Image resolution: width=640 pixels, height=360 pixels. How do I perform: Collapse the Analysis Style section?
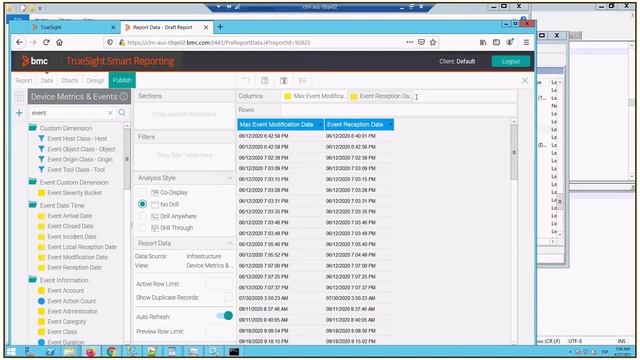click(x=229, y=178)
